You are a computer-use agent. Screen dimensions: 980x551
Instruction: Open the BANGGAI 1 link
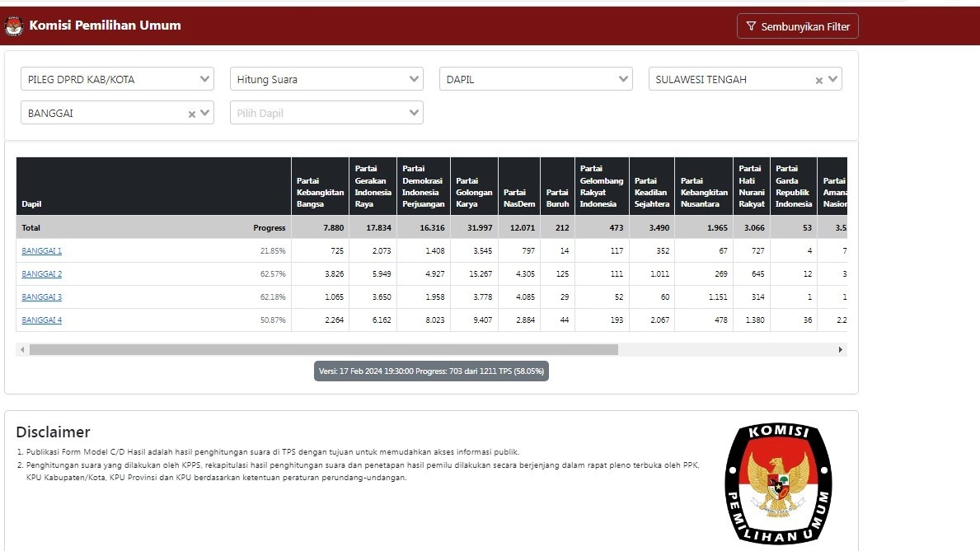tap(42, 251)
